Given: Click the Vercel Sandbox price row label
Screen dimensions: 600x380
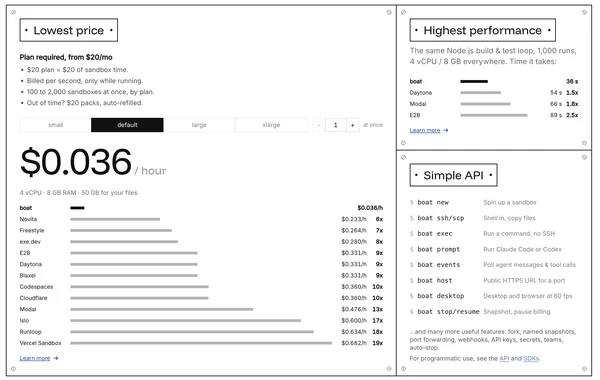Looking at the screenshot, I should pos(41,343).
